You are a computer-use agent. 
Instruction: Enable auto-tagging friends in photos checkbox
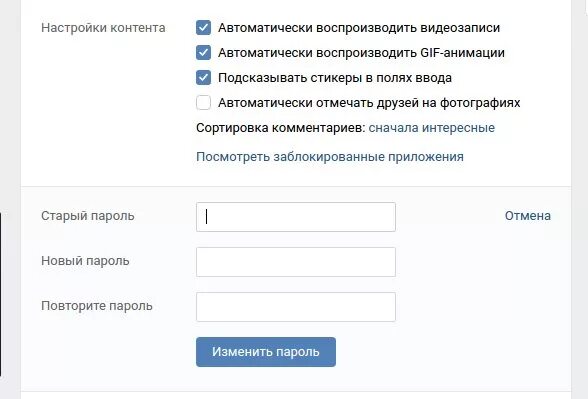point(203,102)
